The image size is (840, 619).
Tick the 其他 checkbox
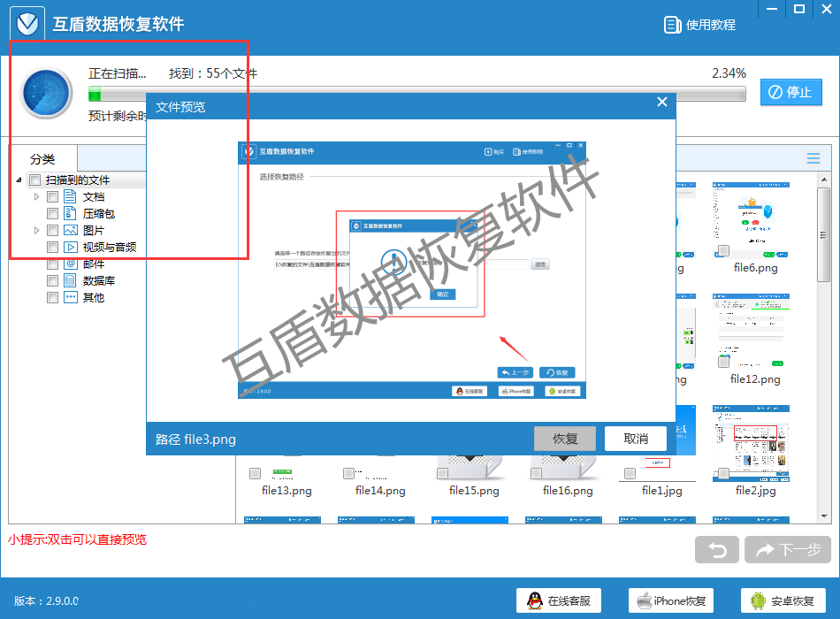[x=52, y=297]
